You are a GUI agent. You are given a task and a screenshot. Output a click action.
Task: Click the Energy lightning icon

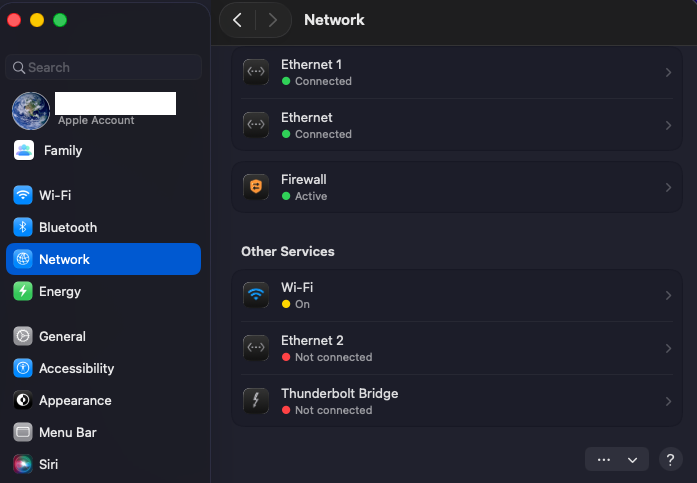(23, 291)
